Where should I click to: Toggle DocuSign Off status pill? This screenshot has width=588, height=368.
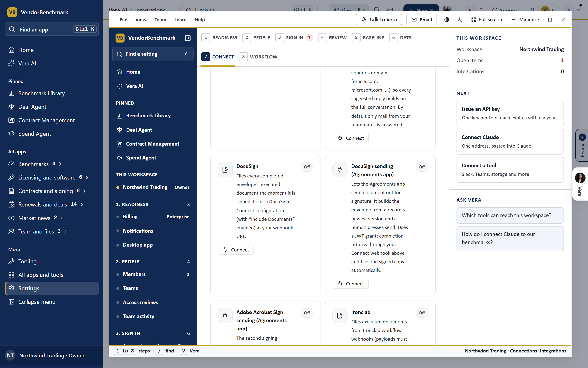(x=307, y=167)
